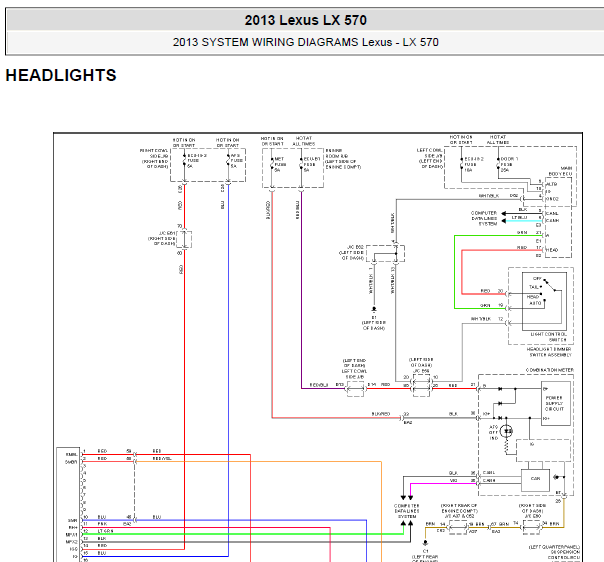Click COMPUTER DATA LINES SYSTEM label beside body ECU
The image size is (604, 562).
pos(484,218)
